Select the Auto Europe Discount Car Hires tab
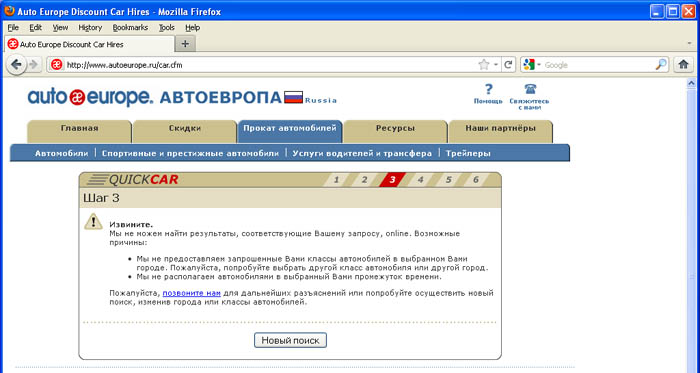This screenshot has height=373, width=700. (89, 44)
